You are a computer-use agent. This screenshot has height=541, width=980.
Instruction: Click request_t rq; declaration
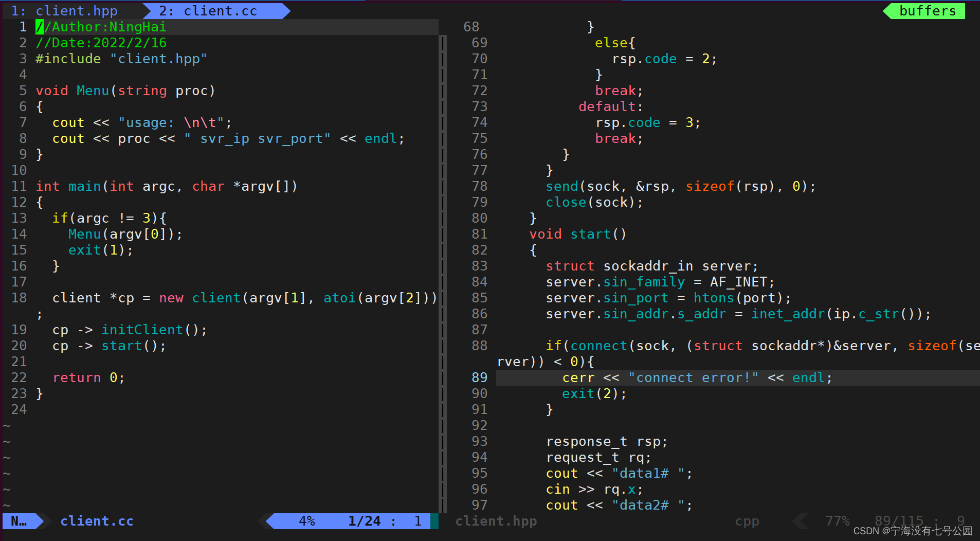click(x=598, y=457)
